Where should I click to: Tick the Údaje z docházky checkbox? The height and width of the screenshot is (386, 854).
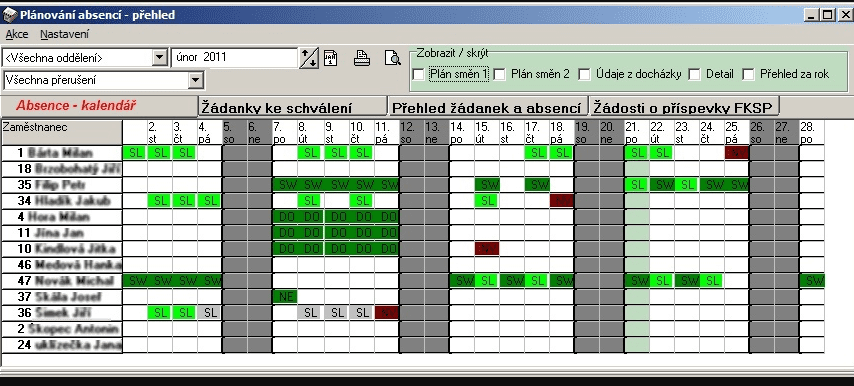[584, 74]
